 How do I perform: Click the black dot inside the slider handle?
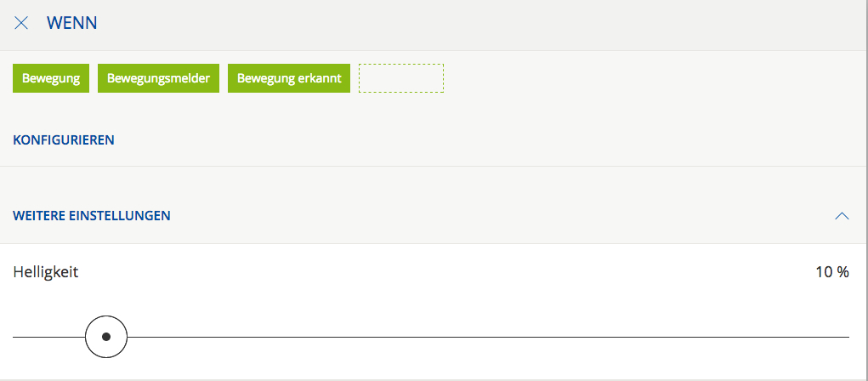click(106, 337)
